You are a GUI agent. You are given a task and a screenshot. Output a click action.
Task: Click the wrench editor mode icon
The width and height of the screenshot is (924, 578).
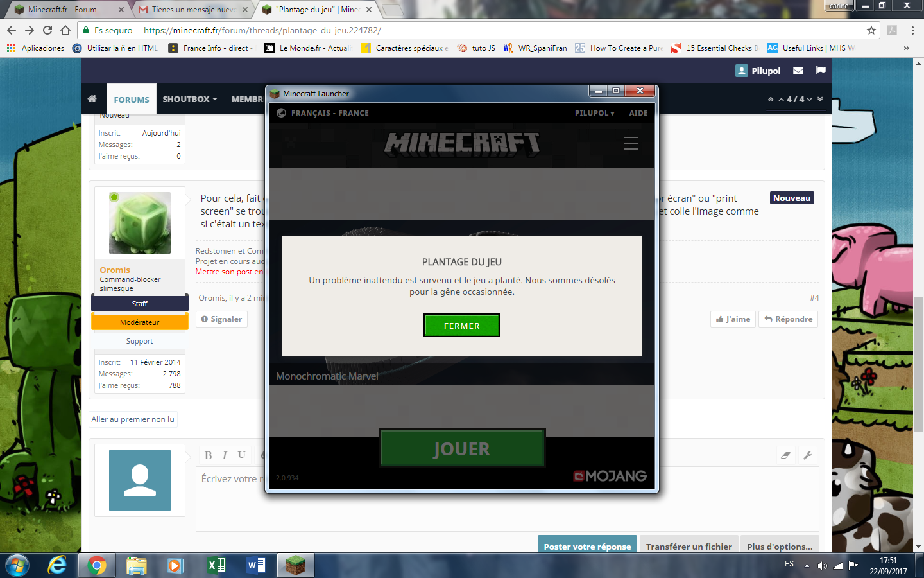coord(807,455)
